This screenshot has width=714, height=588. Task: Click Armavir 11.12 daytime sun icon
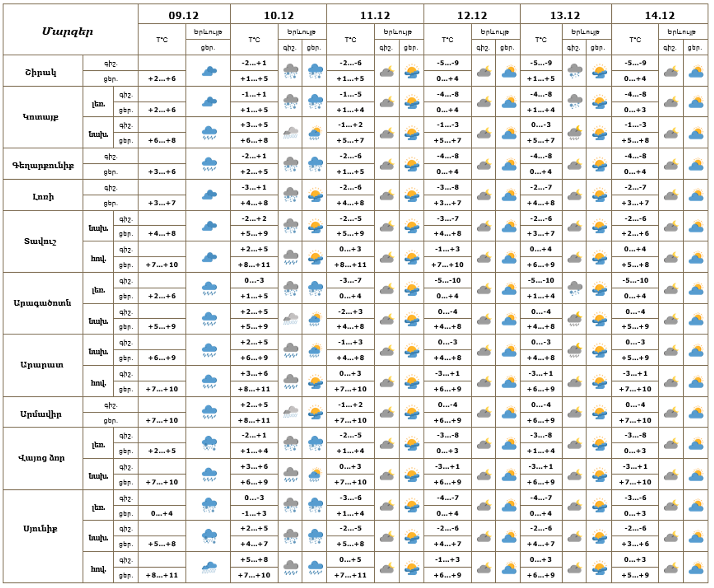(x=412, y=412)
